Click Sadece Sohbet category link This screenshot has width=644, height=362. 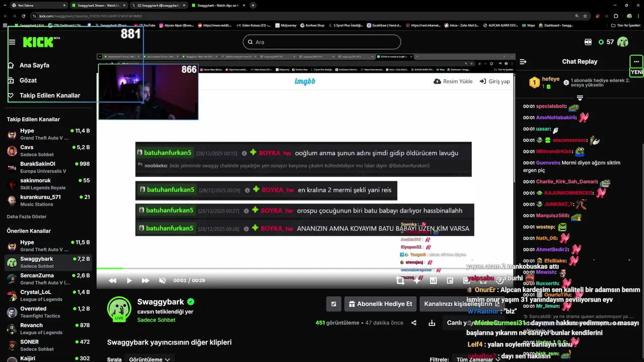pos(156,320)
